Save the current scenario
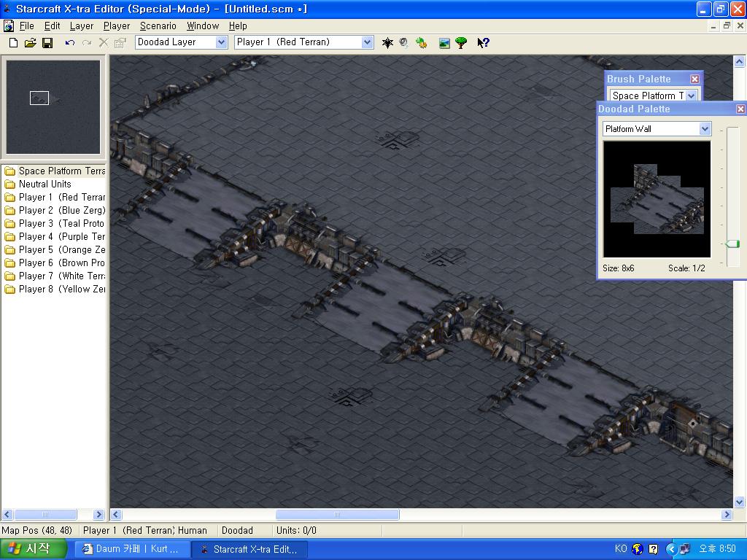This screenshot has height=560, width=747. pyautogui.click(x=47, y=43)
